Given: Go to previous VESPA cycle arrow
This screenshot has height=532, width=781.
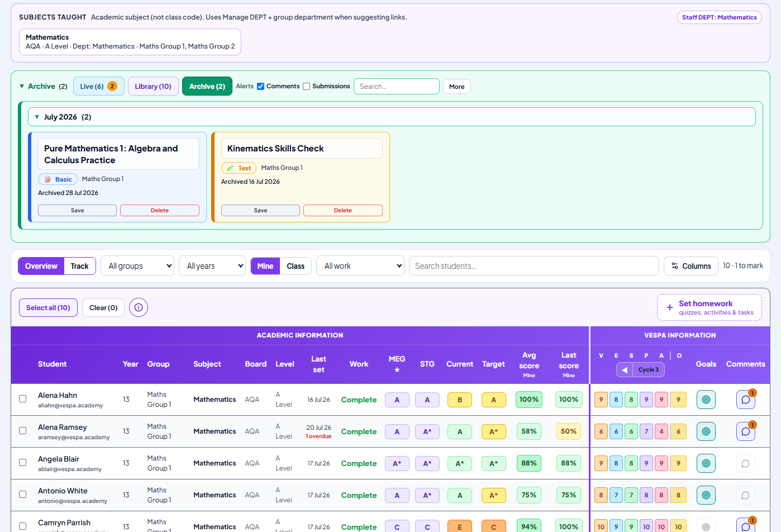Looking at the screenshot, I should tap(625, 370).
